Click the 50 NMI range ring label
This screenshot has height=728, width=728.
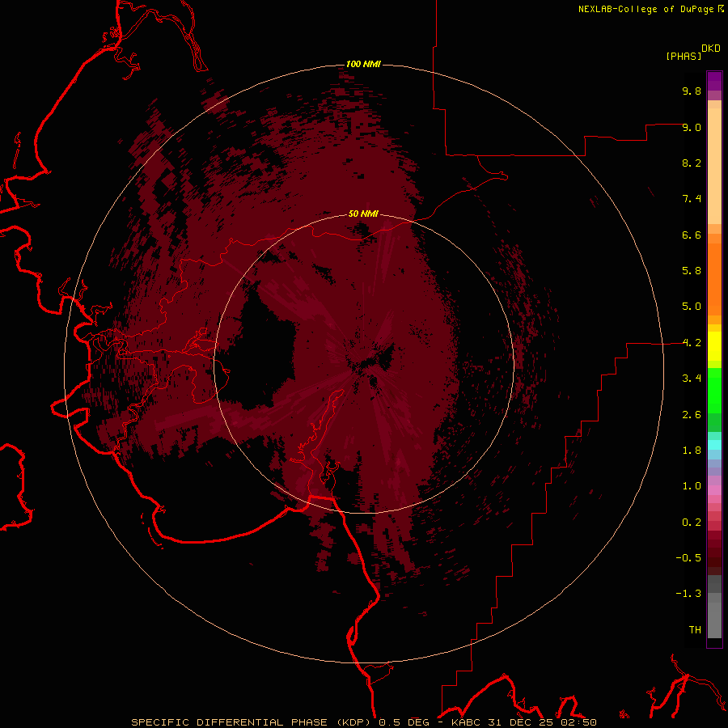[363, 214]
